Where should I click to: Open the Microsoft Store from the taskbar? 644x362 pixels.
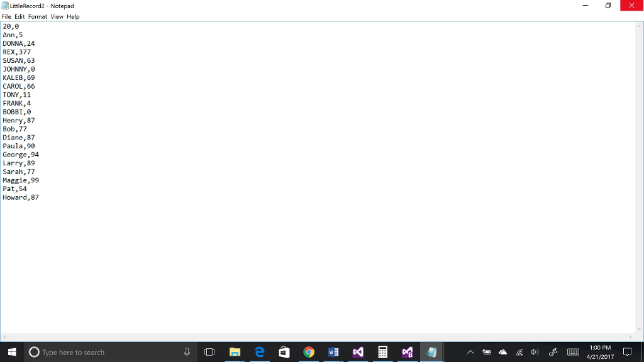pos(284,352)
